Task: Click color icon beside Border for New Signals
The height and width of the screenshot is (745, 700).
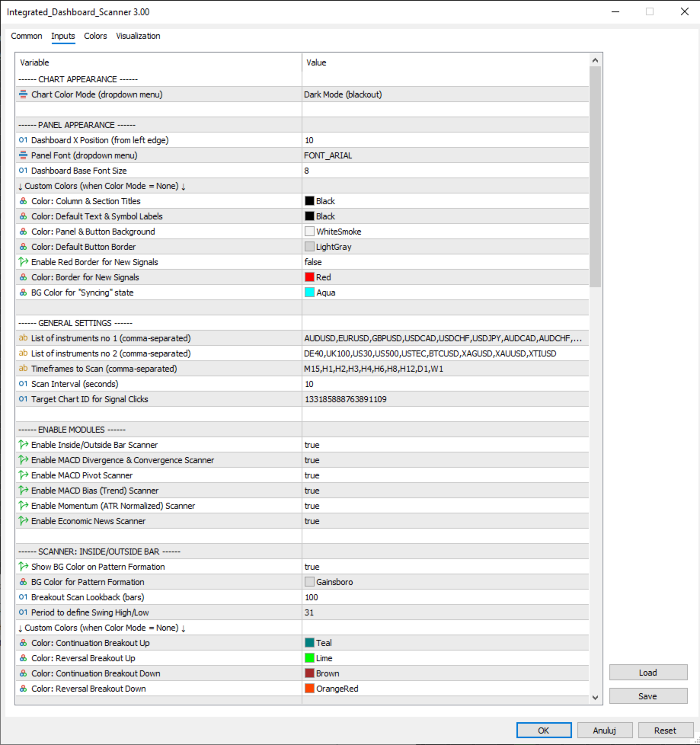Action: tap(23, 277)
